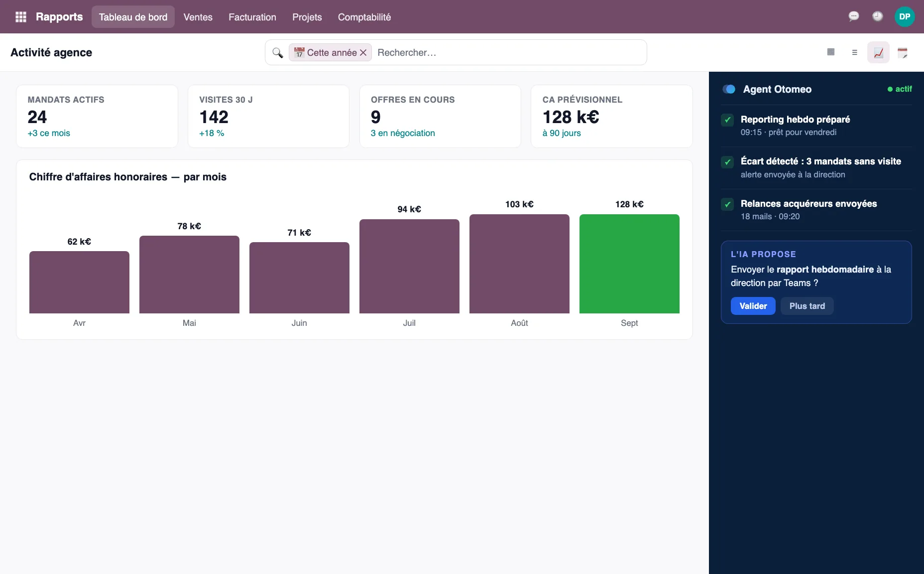
Task: Click the Rapports app title
Action: tap(59, 17)
